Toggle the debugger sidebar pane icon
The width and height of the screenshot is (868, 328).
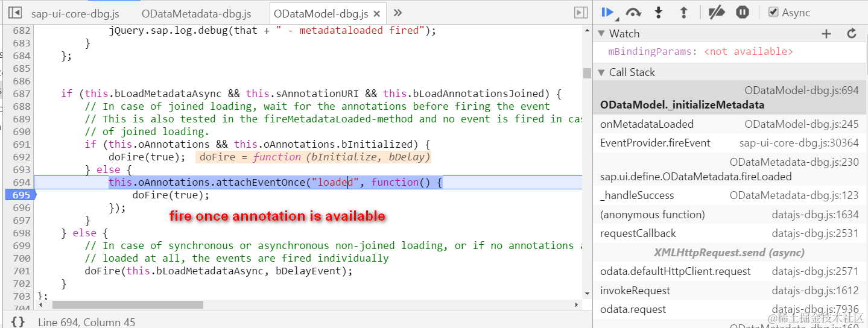(x=580, y=13)
